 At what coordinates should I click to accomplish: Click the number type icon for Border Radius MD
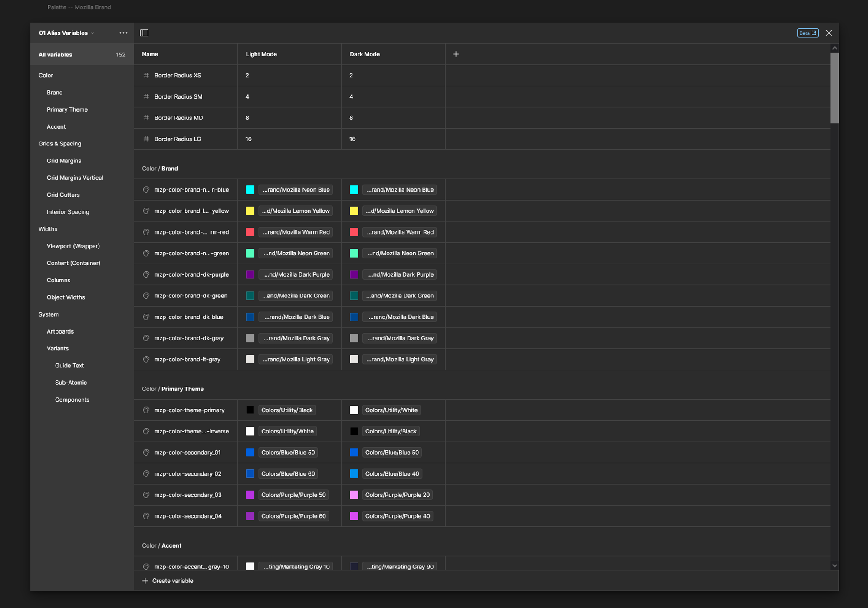point(146,118)
